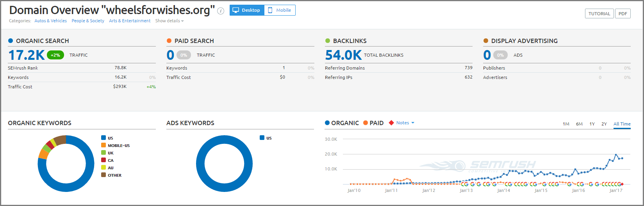This screenshot has width=644, height=206.
Task: Click the $293K Traffic Cost value
Action: [120, 86]
